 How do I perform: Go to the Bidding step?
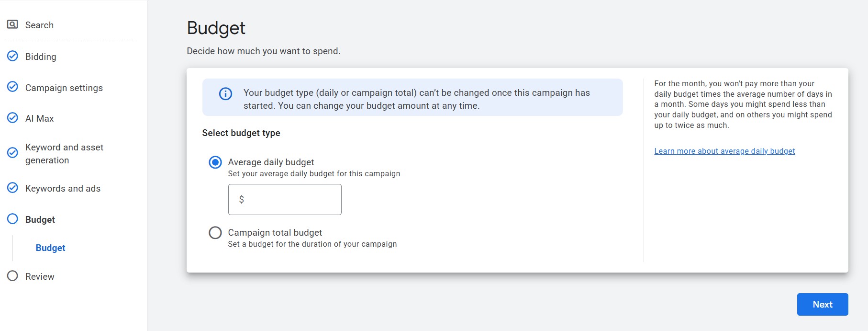[41, 57]
